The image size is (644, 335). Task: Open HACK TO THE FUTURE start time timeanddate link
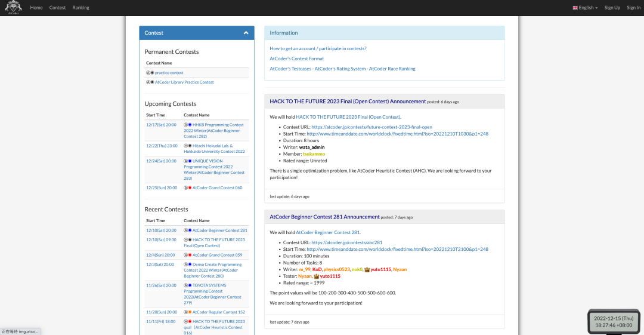[x=398, y=134]
